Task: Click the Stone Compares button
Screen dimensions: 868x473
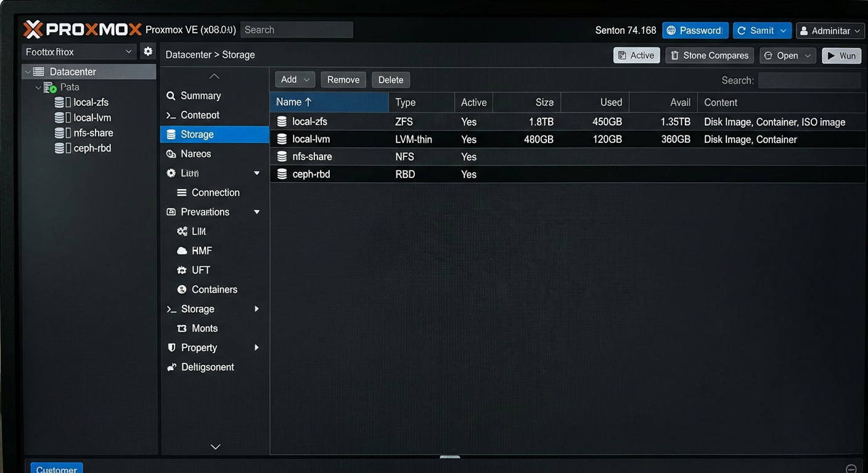Action: (x=710, y=55)
